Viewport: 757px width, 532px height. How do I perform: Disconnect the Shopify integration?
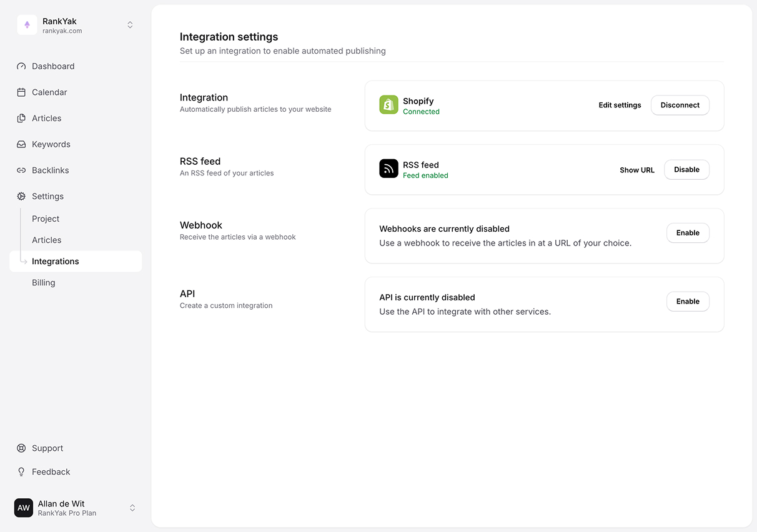coord(680,106)
